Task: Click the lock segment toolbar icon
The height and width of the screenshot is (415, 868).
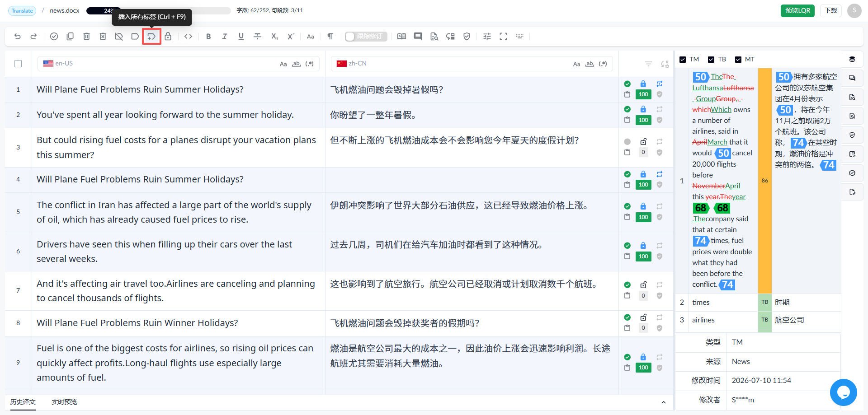Action: (168, 37)
